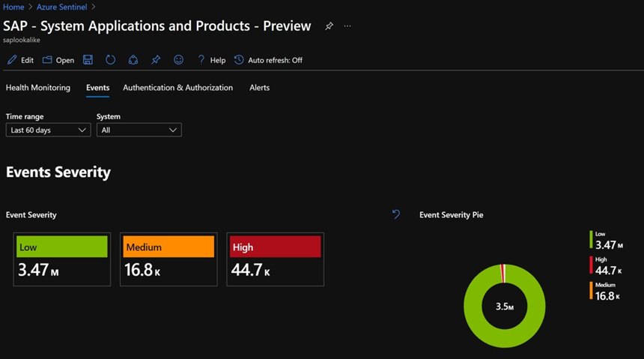Viewport: 644px width, 359px height.
Task: Click the share workbook icon in toolbar
Action: (x=133, y=60)
